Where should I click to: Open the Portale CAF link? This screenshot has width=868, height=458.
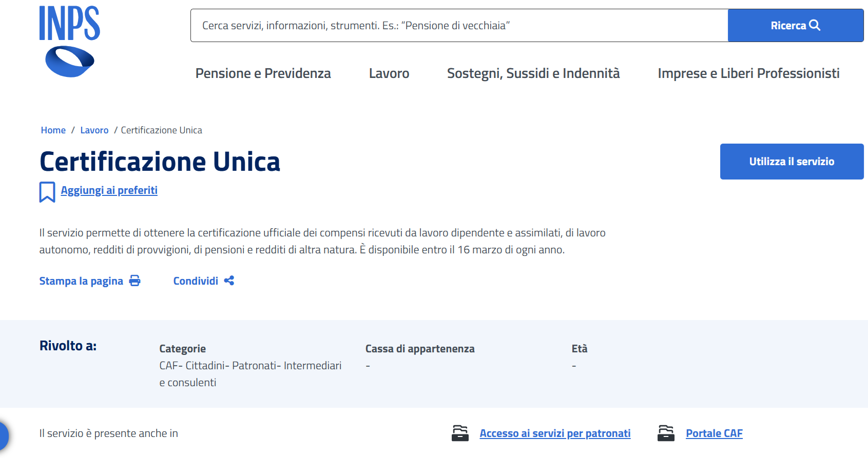click(714, 433)
